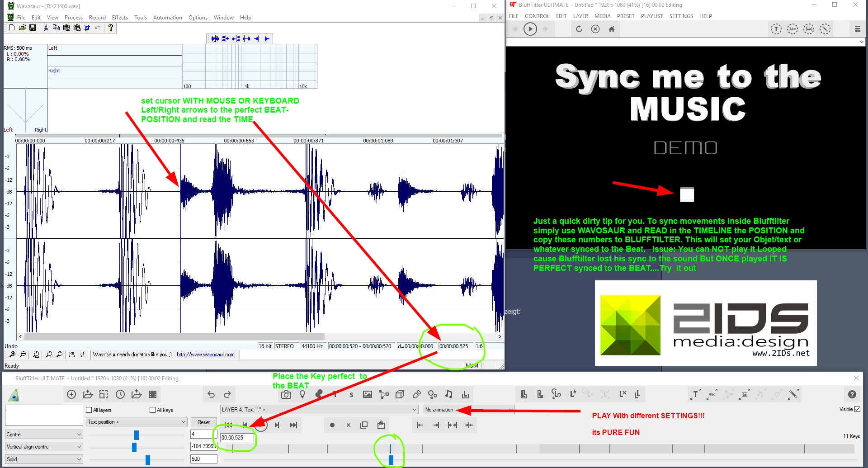Click the reset/refresh icon in BluffTitler toolbar
Screen dimensions: 868x468
click(579, 29)
